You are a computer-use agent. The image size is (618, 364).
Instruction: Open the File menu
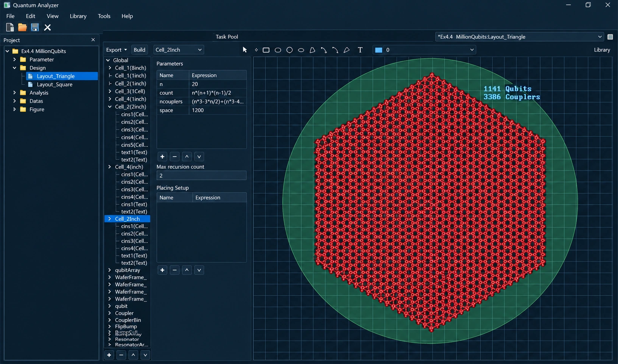pyautogui.click(x=11, y=16)
